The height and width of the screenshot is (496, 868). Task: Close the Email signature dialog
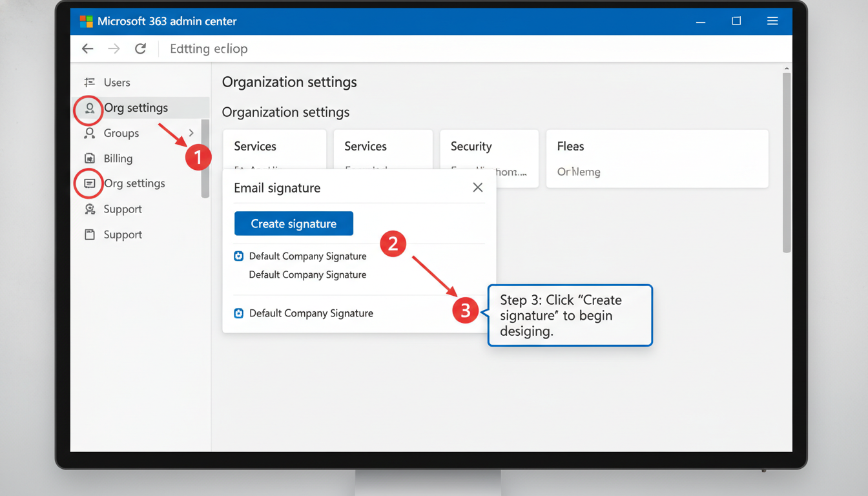click(x=478, y=187)
